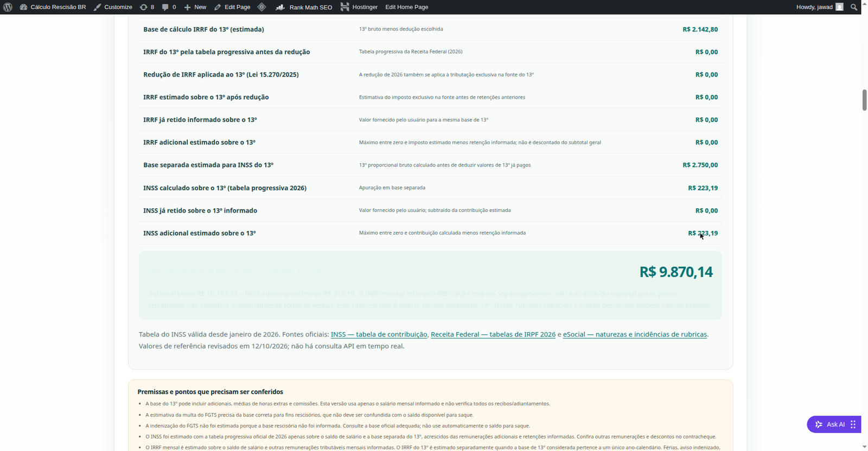Click value R$ 2.142,80 of base IRRF
The image size is (868, 451).
click(x=700, y=29)
